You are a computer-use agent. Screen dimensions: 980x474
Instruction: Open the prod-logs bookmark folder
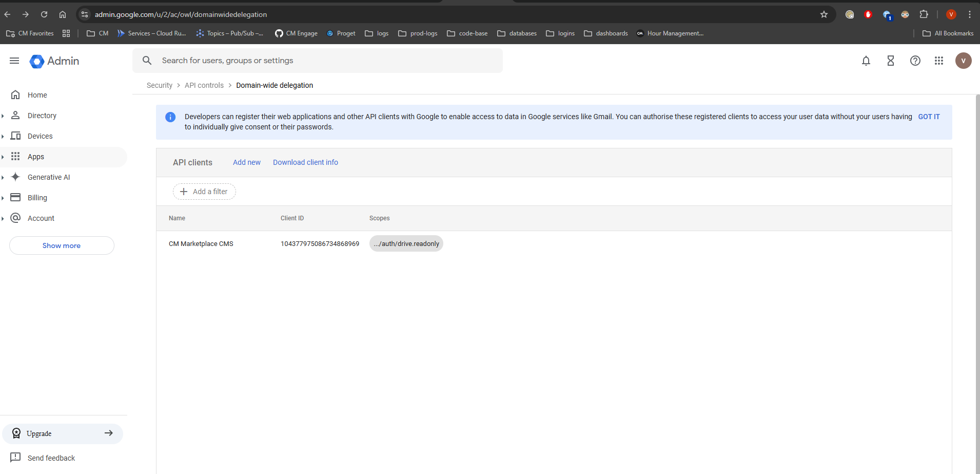(418, 33)
